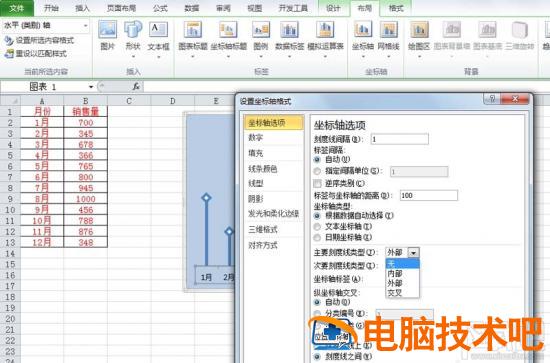550x363 pixels.
Task: Select 坐标轴选项 in dialog sidebar
Action: click(x=274, y=123)
